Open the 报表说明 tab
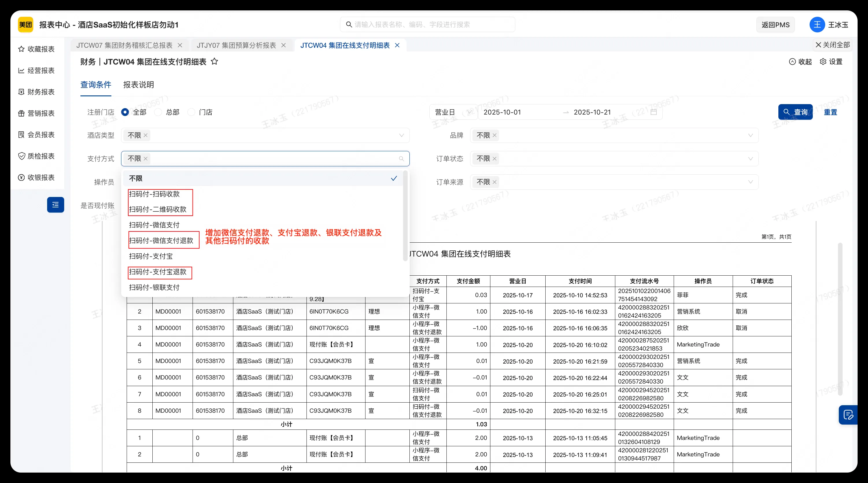 tap(138, 85)
